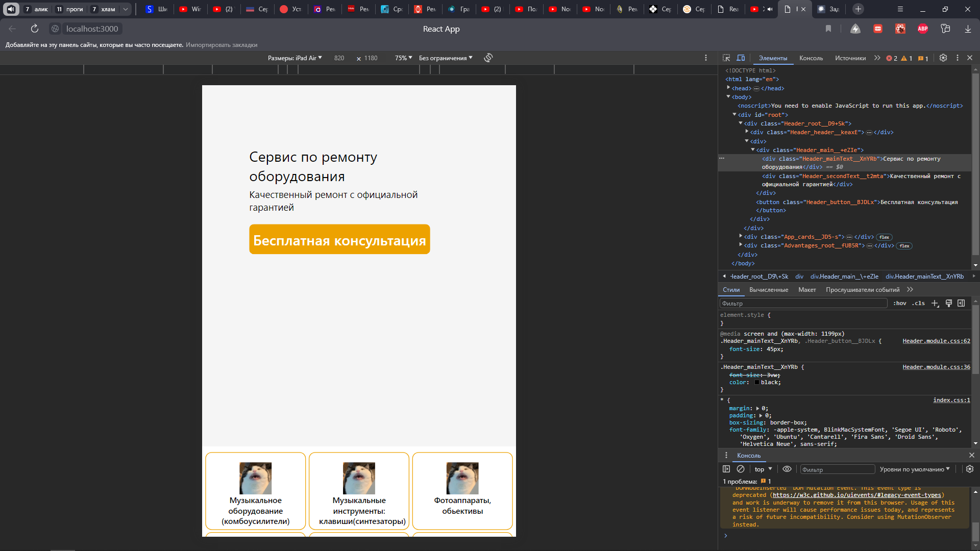This screenshot has width=980, height=551.
Task: Open the browser extensions puzzle icon
Action: coord(945,29)
